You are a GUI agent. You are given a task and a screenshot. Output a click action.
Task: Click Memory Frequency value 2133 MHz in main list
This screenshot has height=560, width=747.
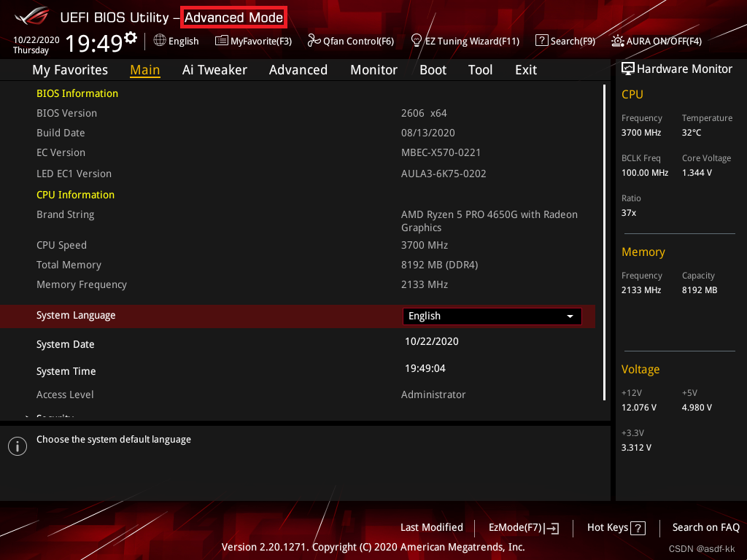(x=425, y=285)
